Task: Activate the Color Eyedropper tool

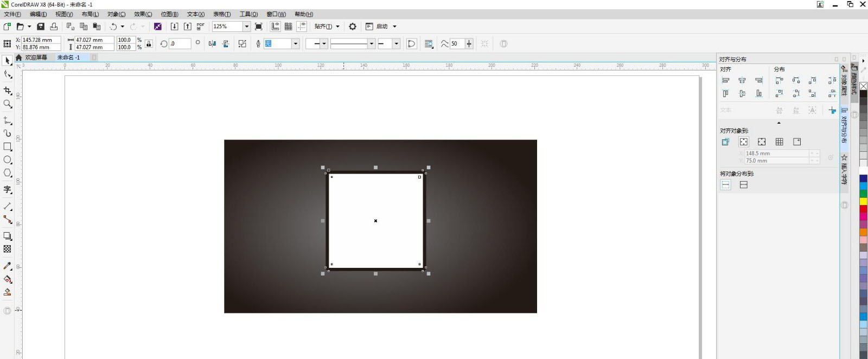Action: (8, 266)
